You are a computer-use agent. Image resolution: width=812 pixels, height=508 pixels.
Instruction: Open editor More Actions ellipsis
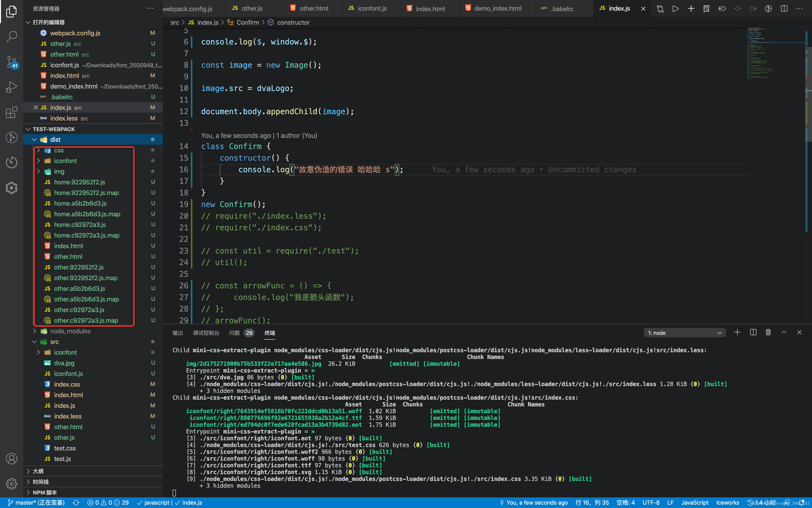click(x=800, y=9)
